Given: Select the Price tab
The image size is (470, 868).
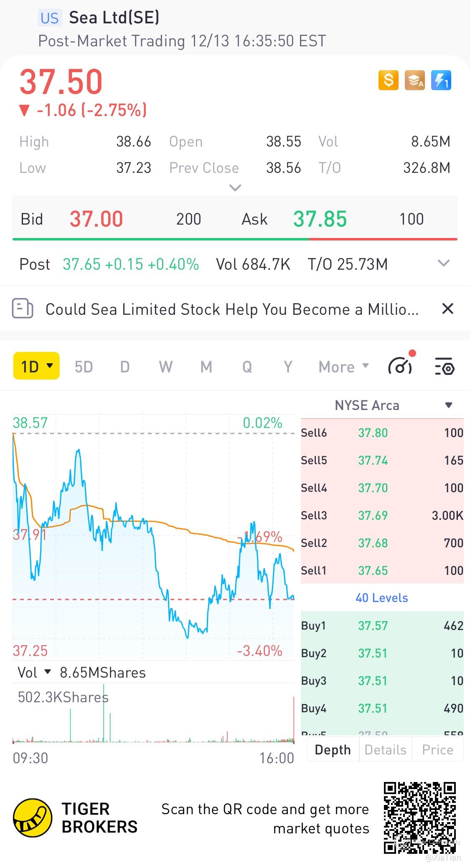Looking at the screenshot, I should coord(437,750).
